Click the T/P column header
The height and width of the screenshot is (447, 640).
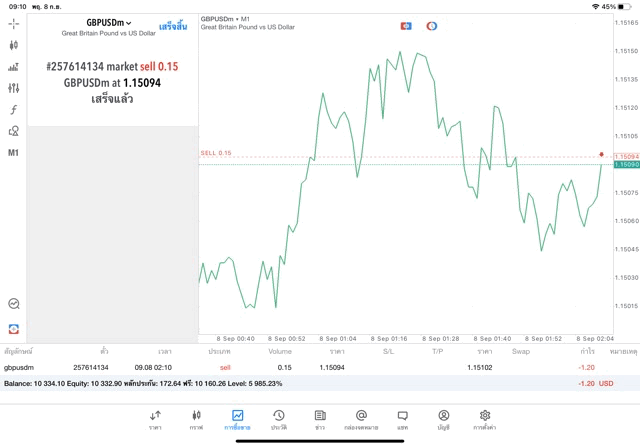point(438,351)
